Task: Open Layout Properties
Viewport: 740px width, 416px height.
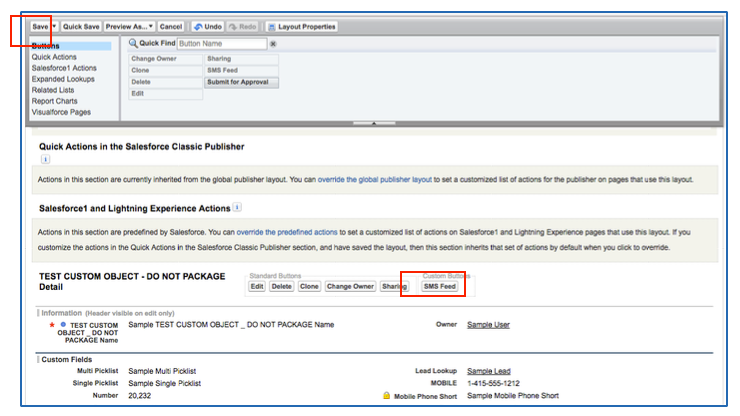Action: point(302,27)
